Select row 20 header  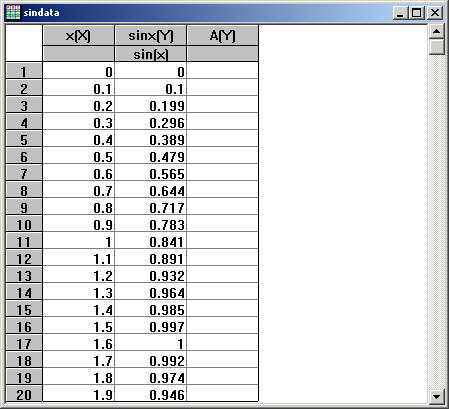coord(24,394)
